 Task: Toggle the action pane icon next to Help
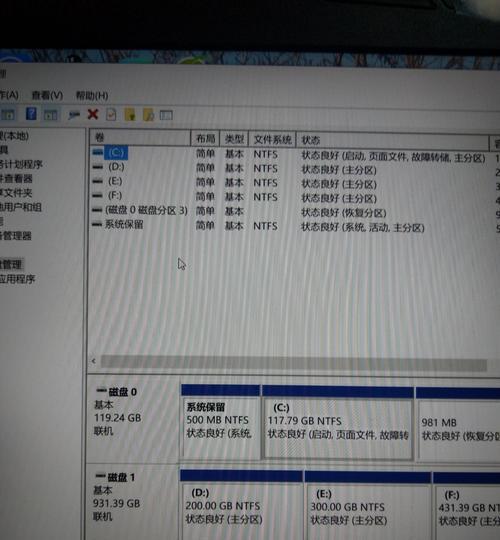pos(51,115)
